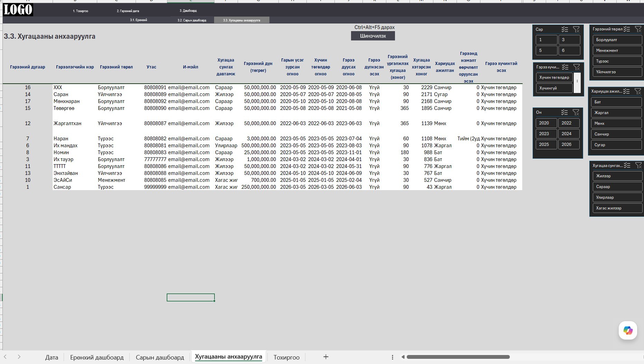The width and height of the screenshot is (644, 364).
Task: Go to the previous sheet tab arrow
Action: pos(5,357)
